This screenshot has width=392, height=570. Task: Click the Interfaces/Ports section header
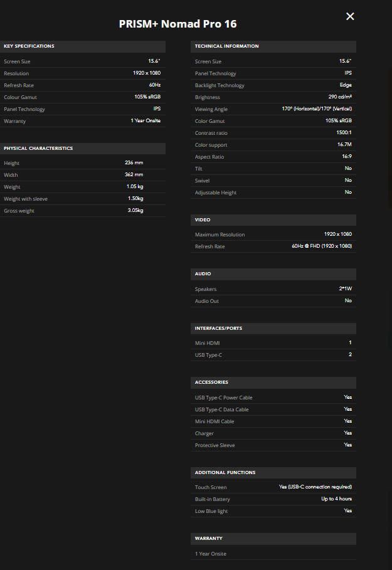[x=218, y=329]
